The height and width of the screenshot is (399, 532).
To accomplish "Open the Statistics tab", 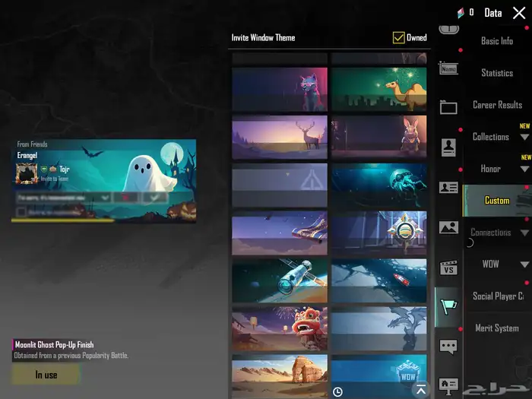I will coord(497,73).
